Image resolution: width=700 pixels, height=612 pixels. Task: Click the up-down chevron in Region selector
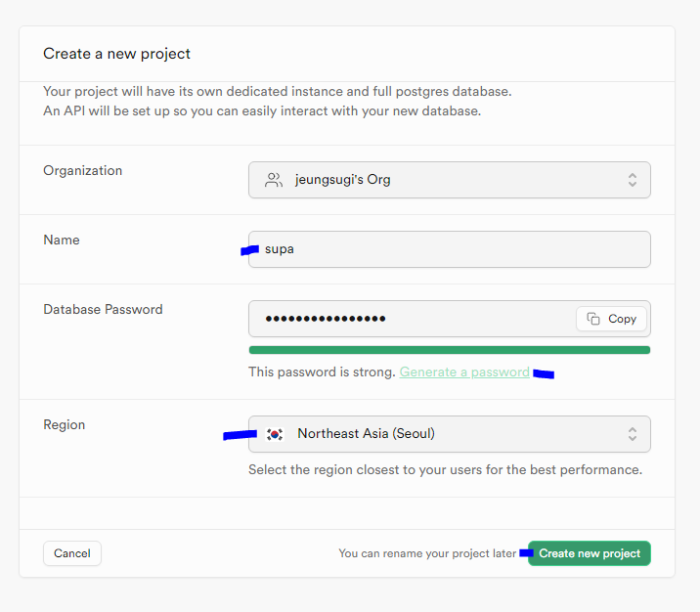click(x=633, y=434)
